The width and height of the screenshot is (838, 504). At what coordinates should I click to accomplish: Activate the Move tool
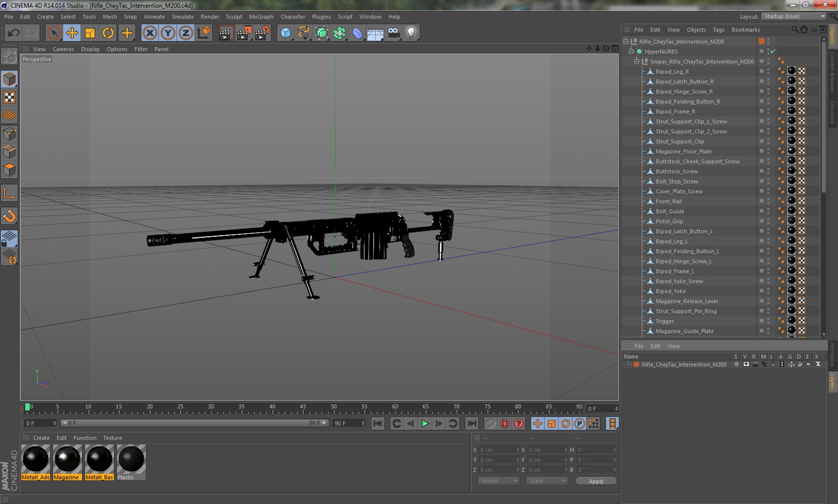coord(72,33)
